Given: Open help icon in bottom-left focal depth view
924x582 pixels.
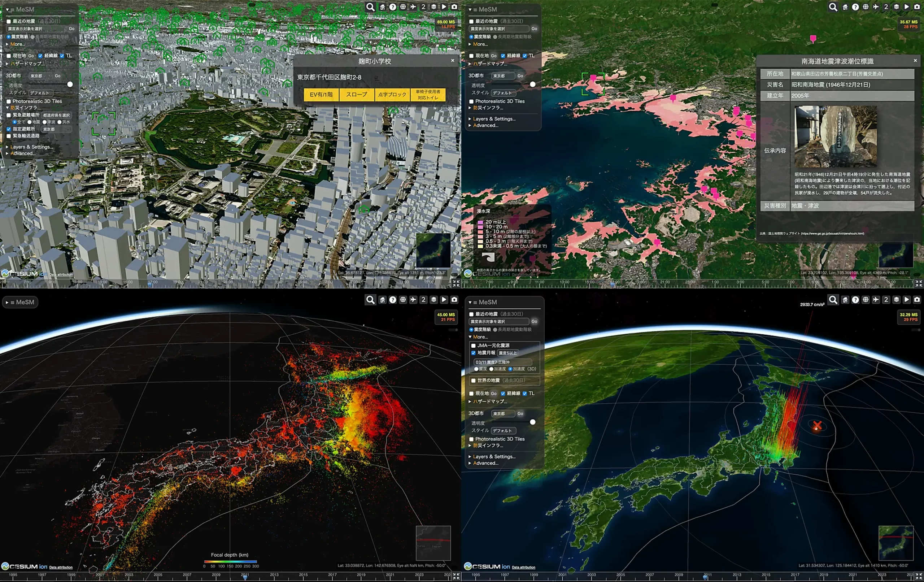Looking at the screenshot, I should (x=393, y=300).
